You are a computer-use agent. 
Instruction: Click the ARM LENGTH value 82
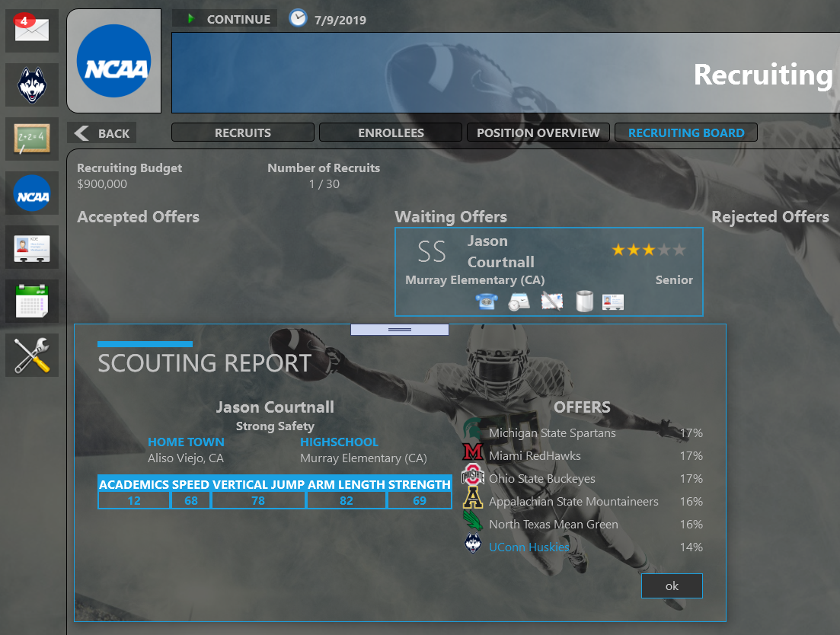pos(347,500)
